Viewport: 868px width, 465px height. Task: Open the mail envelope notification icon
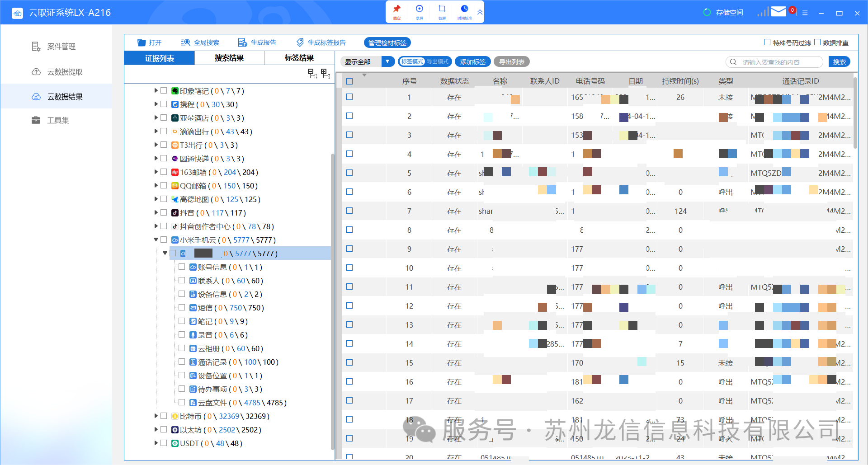pos(778,11)
